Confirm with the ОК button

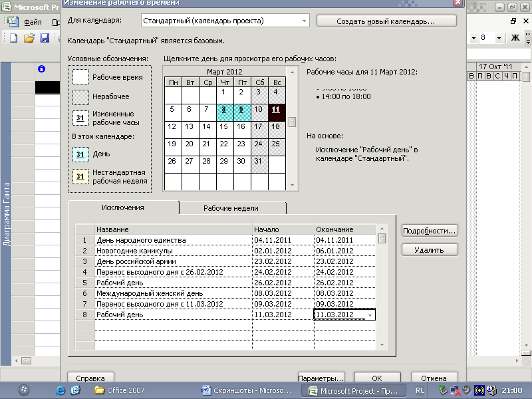pos(377,378)
